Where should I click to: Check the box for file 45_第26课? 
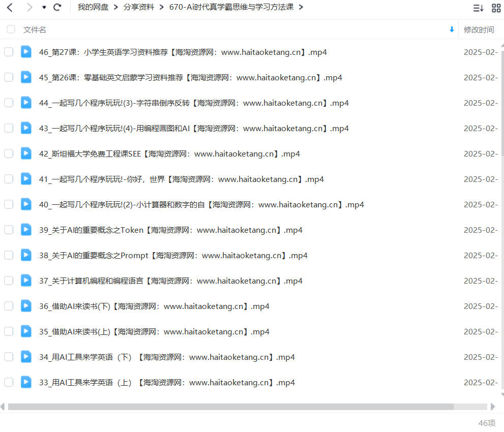click(x=9, y=77)
